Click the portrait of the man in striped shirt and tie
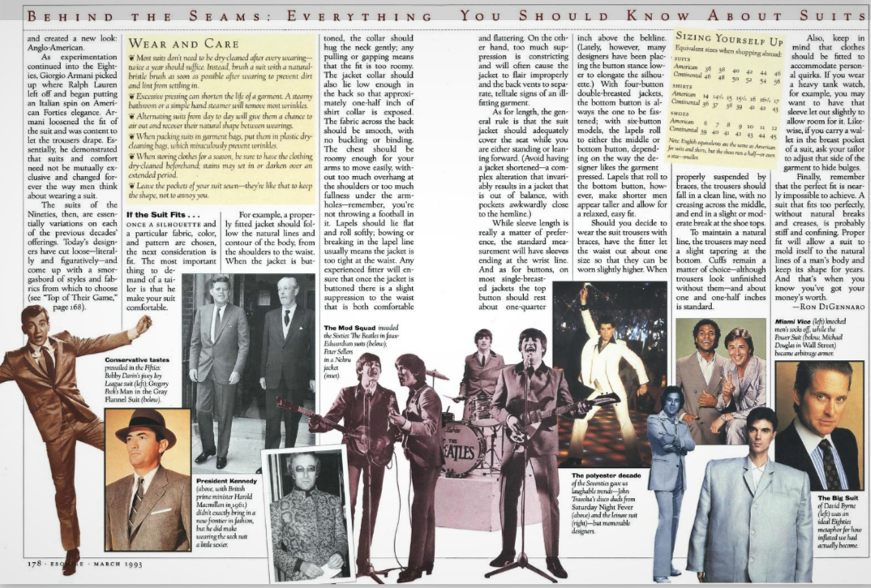871x588 pixels. (819, 425)
